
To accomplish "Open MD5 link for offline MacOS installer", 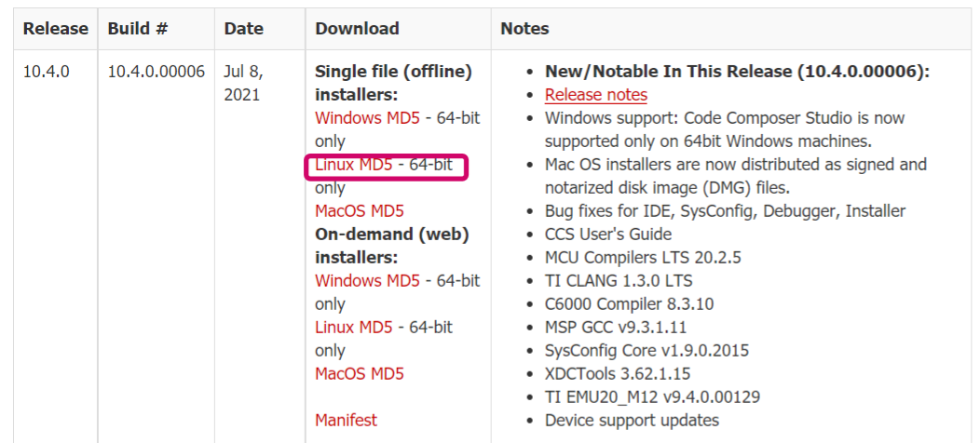I will (x=387, y=211).
